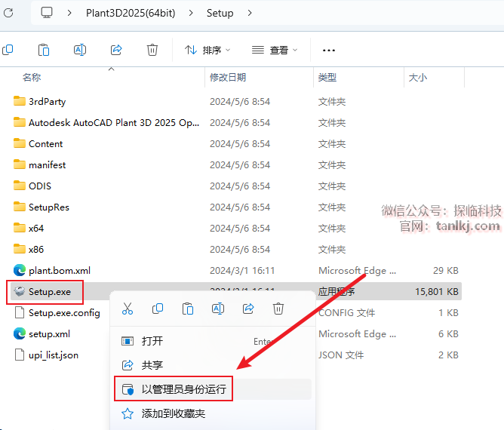Expand chevron after the monitor icon
The height and width of the screenshot is (430, 504).
click(x=69, y=13)
